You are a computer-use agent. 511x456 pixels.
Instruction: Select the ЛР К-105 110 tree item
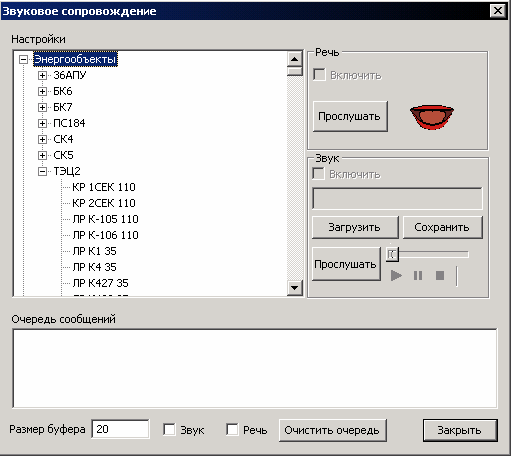pos(105,219)
